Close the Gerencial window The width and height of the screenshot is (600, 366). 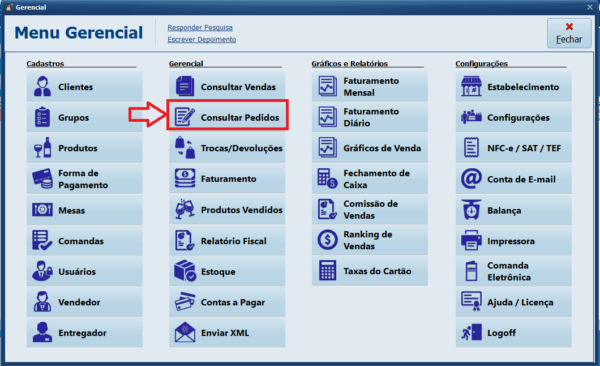point(590,7)
